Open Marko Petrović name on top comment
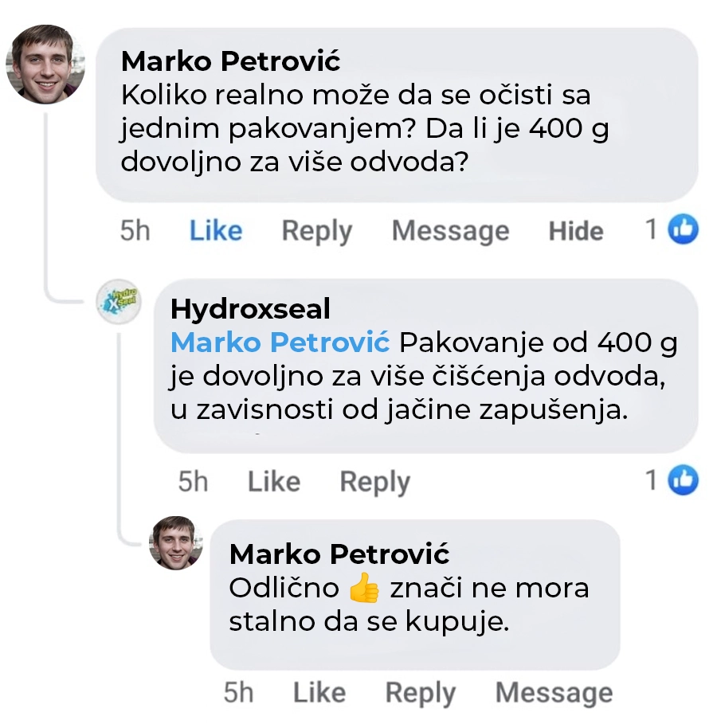The width and height of the screenshot is (717, 728). pyautogui.click(x=230, y=61)
